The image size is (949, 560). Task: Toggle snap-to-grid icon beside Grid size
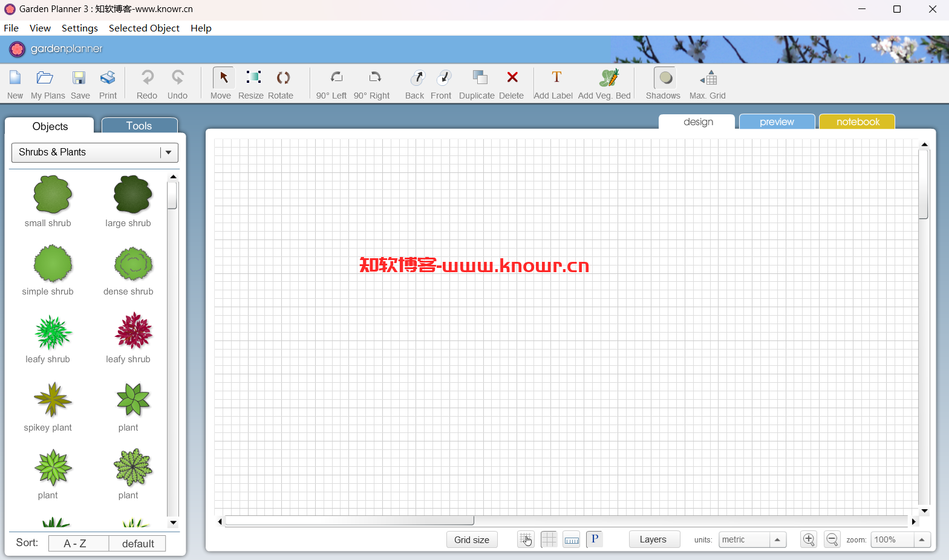point(526,539)
